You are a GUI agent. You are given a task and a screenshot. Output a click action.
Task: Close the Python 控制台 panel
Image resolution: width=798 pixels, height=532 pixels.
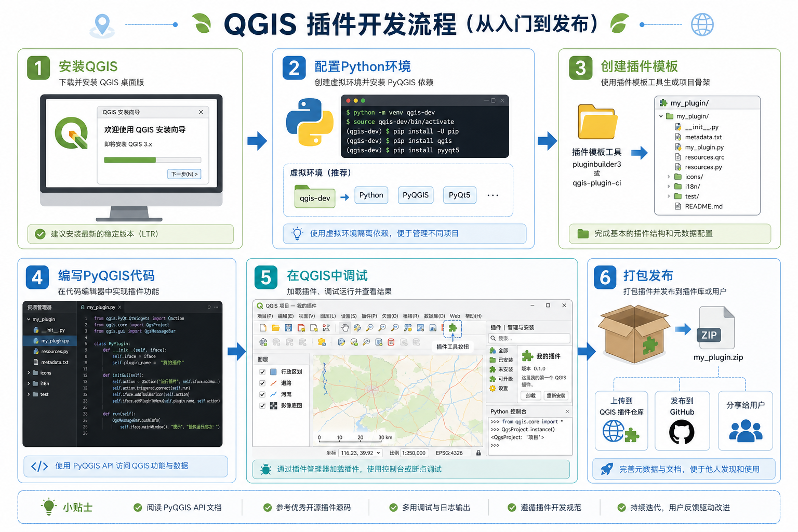tap(567, 411)
